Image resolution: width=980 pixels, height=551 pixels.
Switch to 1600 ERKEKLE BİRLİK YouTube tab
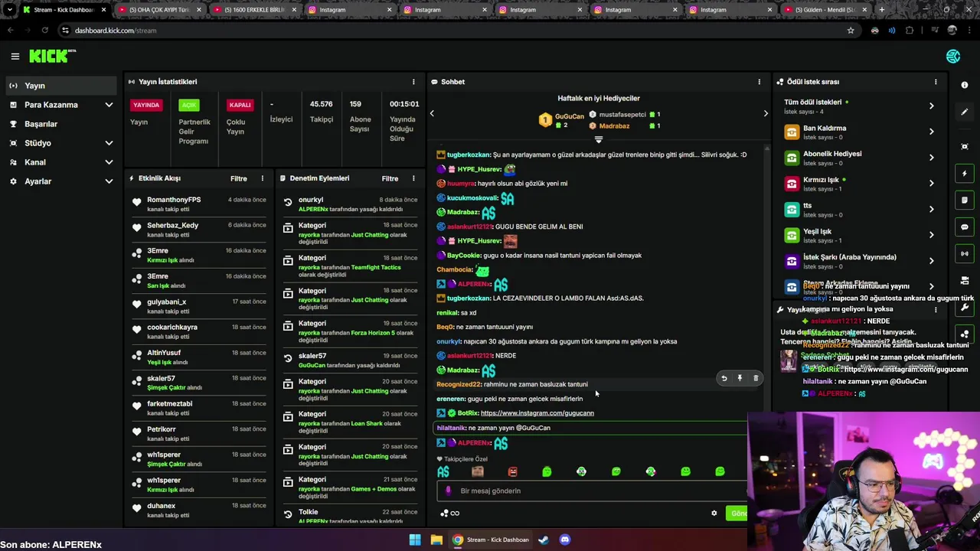coord(254,10)
